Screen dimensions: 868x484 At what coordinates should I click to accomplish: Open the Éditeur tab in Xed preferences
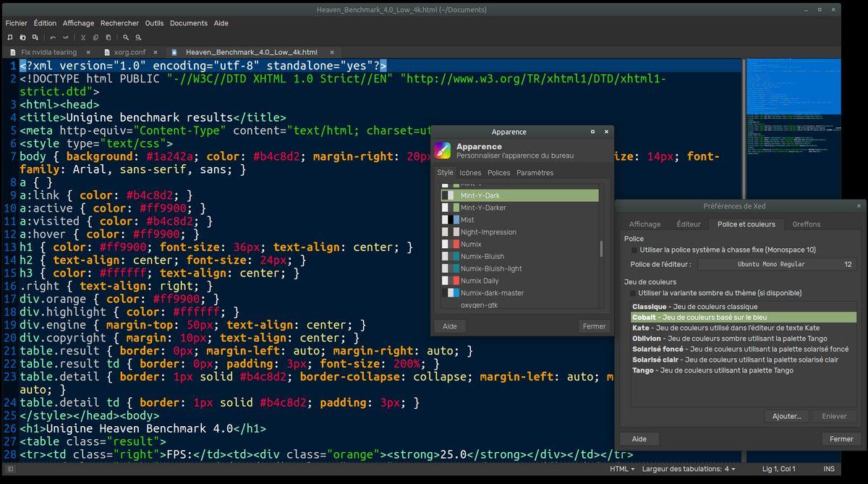coord(689,224)
